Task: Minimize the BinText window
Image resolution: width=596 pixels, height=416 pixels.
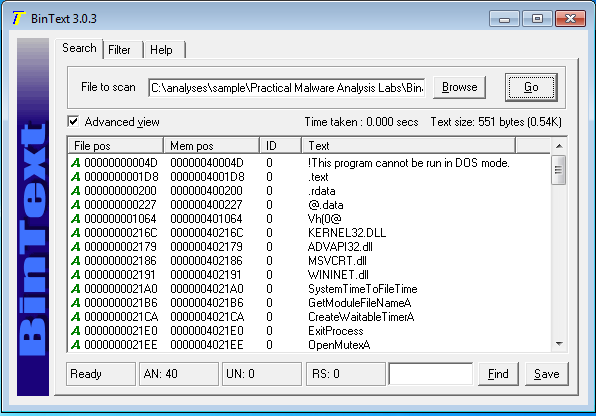Action: [504, 19]
